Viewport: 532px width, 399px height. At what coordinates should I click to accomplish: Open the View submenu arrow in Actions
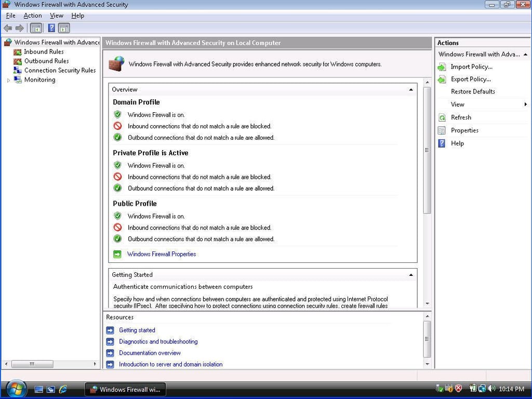[x=526, y=104]
